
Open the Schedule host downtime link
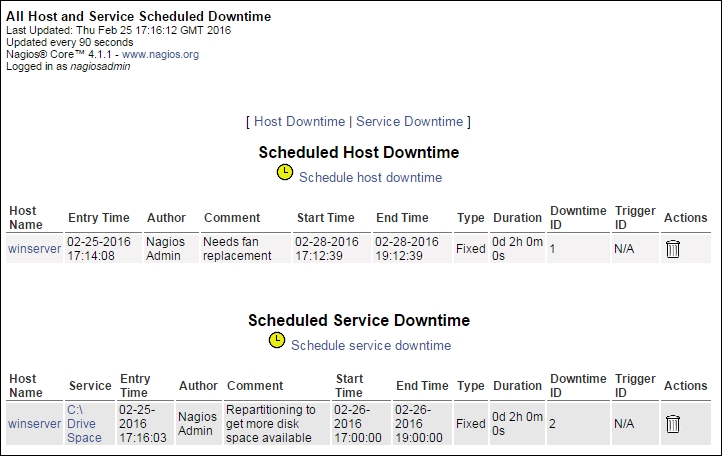point(371,177)
